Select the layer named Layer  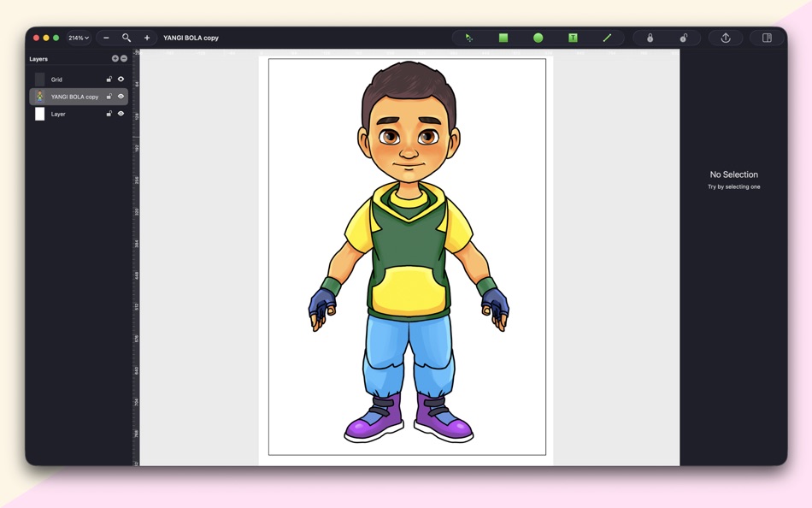(58, 114)
